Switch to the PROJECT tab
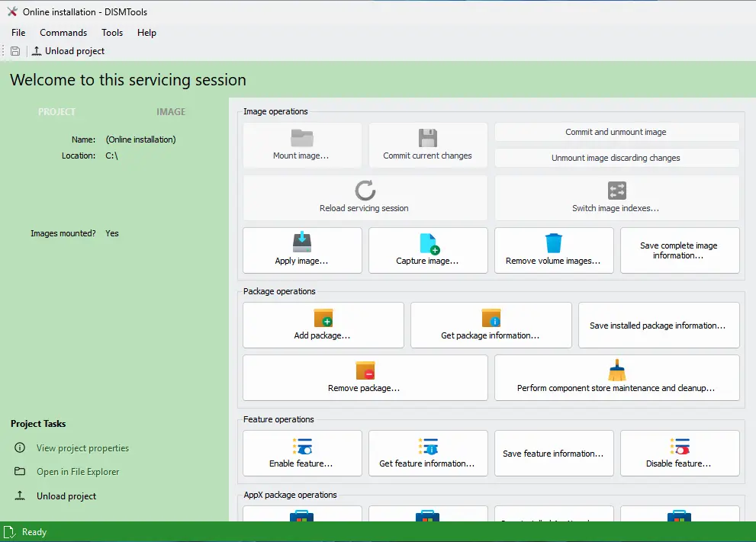Screen dimensions: 756x542 [x=57, y=112]
